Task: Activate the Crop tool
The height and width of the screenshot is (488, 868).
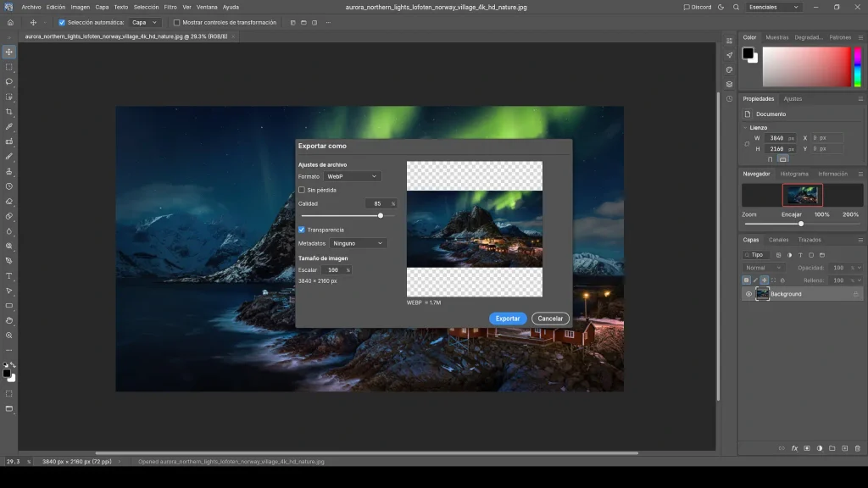Action: coord(8,112)
